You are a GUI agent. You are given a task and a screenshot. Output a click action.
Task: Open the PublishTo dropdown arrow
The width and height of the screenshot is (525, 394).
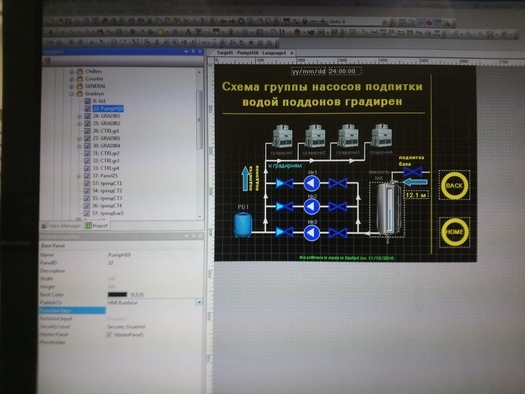199,302
